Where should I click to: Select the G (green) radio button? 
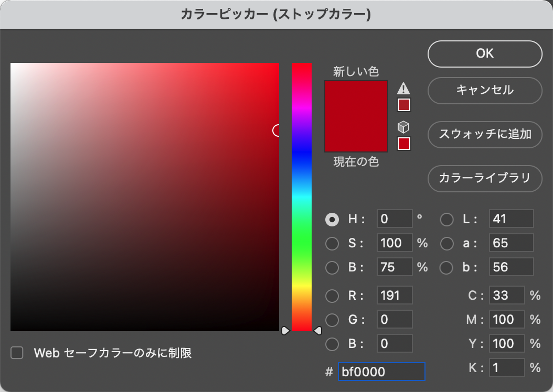332,319
